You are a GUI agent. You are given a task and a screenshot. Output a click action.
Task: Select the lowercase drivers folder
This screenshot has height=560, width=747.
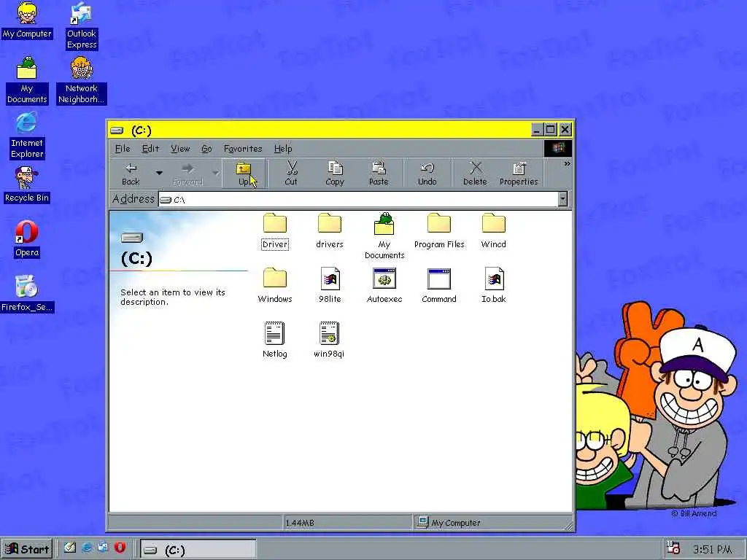point(330,231)
